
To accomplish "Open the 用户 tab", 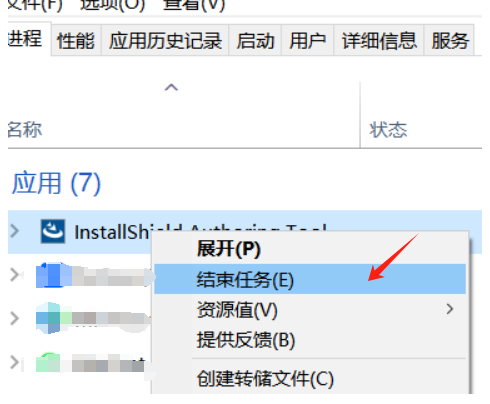I will pyautogui.click(x=307, y=40).
